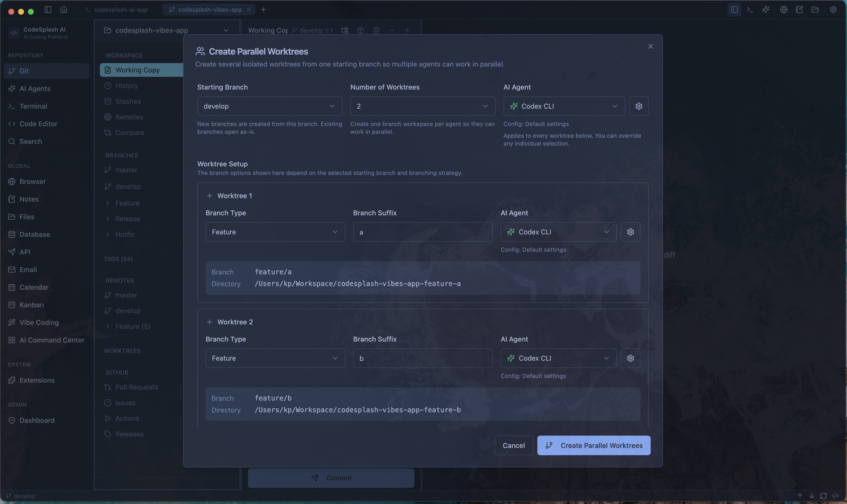Click the global AI Agent settings gear

pos(638,106)
